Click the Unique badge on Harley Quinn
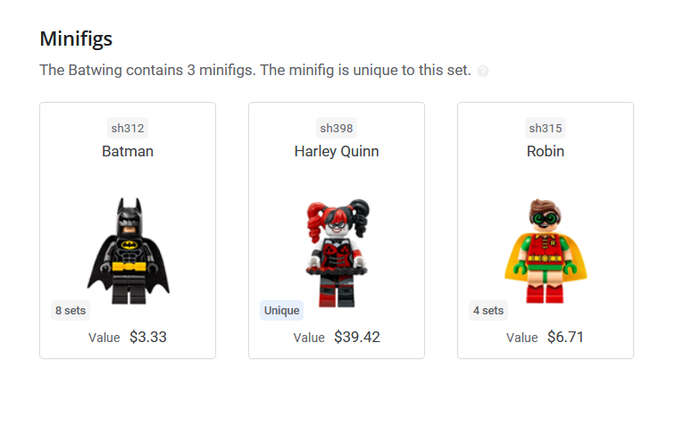700x427 pixels. (282, 310)
